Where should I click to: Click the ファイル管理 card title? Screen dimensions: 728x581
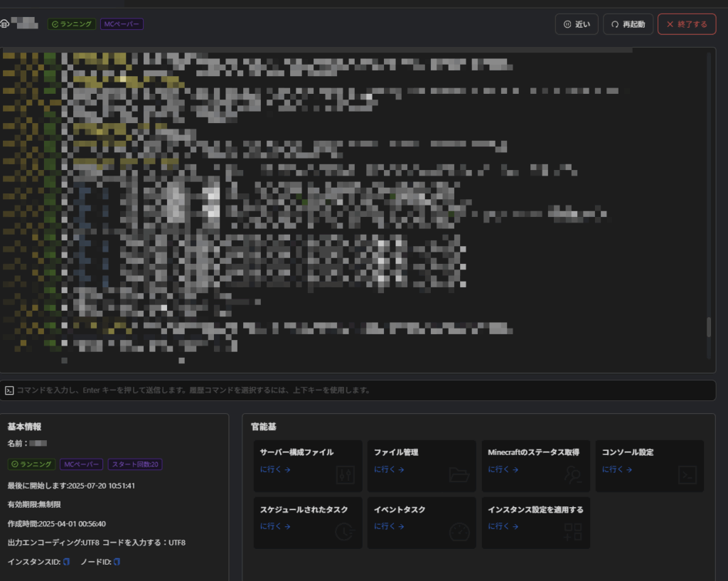396,452
